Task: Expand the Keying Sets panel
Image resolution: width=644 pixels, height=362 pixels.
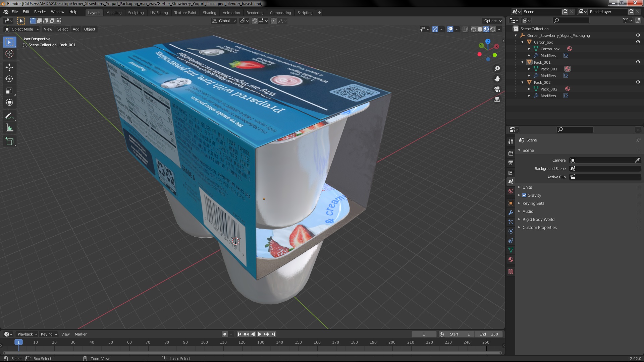Action: [x=533, y=203]
